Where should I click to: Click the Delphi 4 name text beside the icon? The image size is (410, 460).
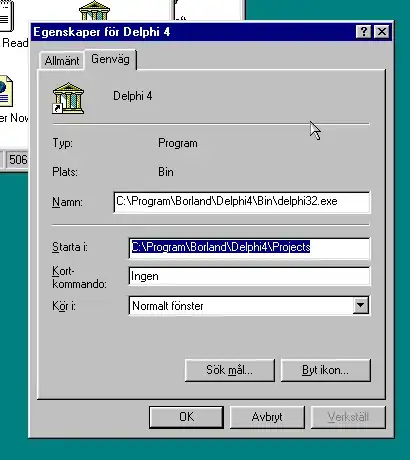(x=133, y=96)
